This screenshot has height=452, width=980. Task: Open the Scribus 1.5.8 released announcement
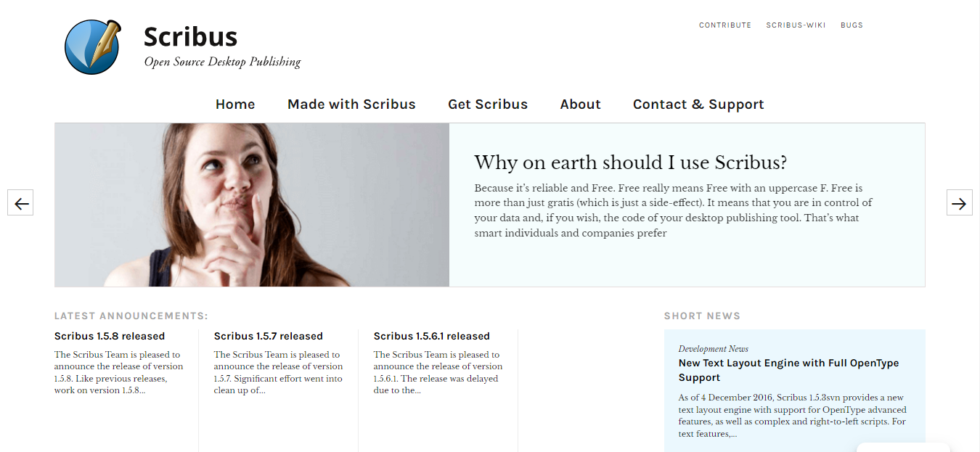point(110,335)
